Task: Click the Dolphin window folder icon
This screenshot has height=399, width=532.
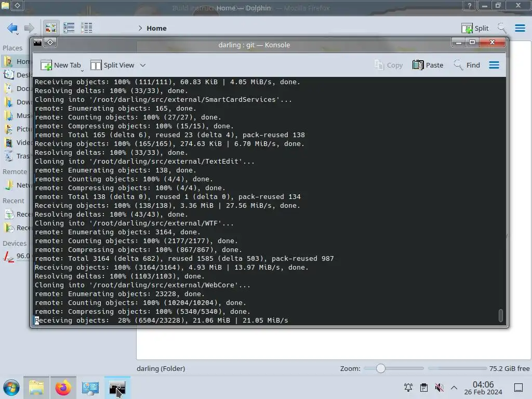Action: pyautogui.click(x=5, y=5)
